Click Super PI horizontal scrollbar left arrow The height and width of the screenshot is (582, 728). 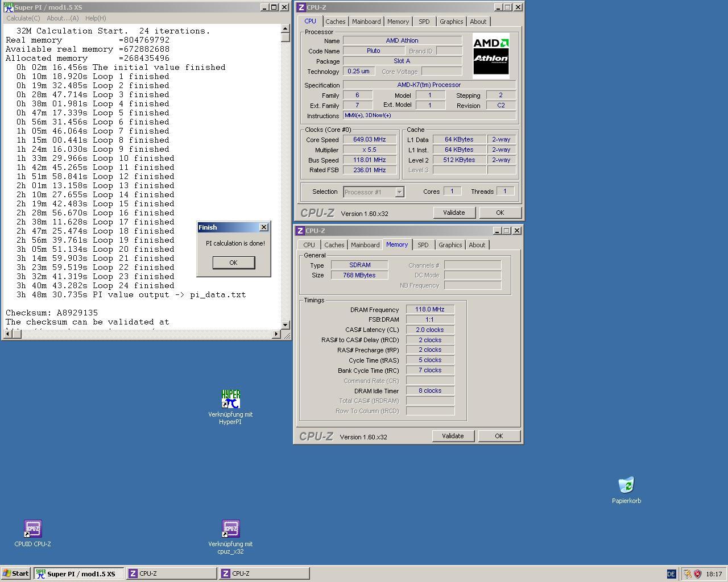pos(7,334)
